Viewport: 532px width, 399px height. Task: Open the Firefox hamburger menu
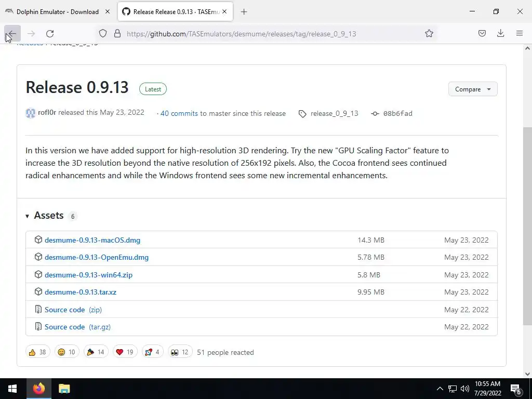pos(520,33)
